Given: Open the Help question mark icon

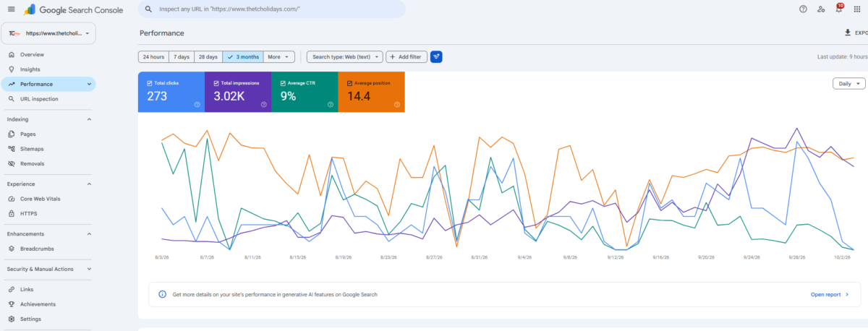Looking at the screenshot, I should (x=803, y=9).
